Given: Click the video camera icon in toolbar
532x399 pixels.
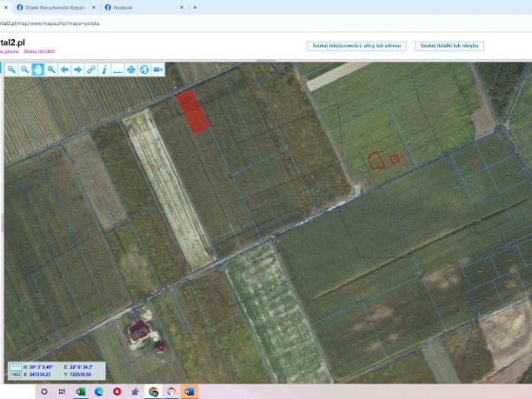Looking at the screenshot, I should point(158,70).
